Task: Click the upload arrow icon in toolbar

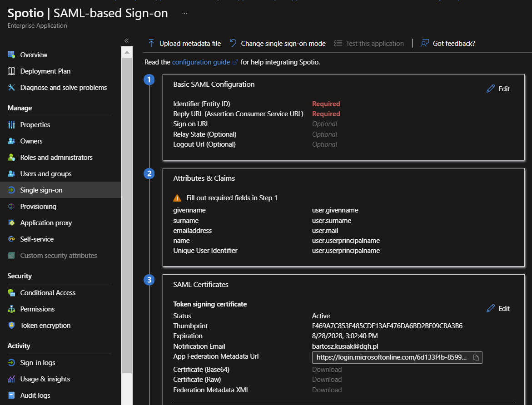Action: 151,43
